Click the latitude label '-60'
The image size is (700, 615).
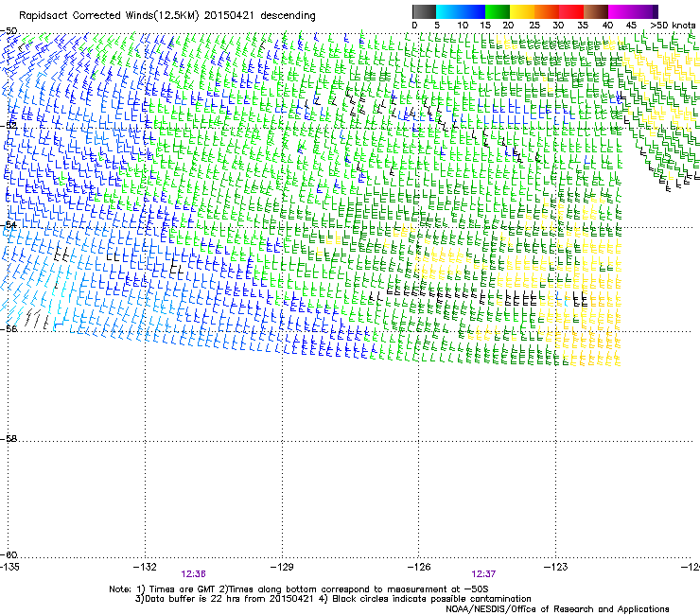(9, 554)
